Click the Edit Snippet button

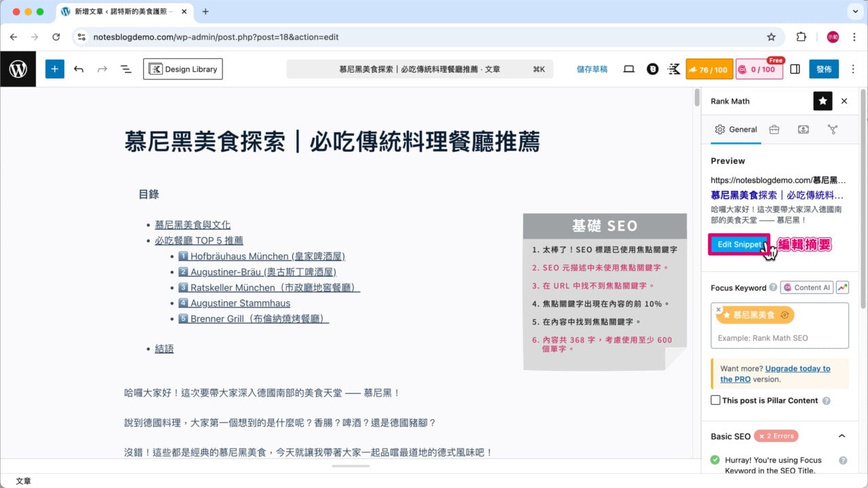tap(738, 245)
